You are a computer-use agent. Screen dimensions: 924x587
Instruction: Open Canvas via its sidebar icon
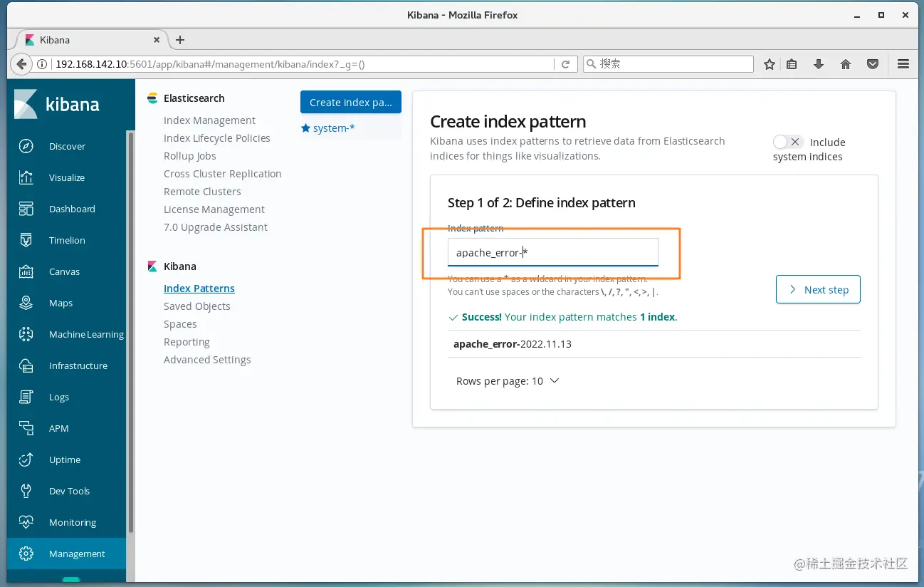26,271
